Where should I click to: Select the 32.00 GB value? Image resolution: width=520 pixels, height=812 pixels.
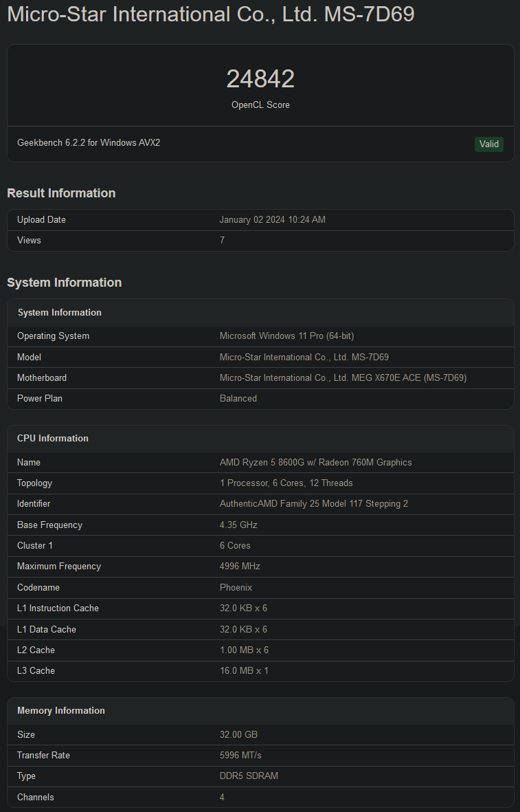pyautogui.click(x=238, y=735)
